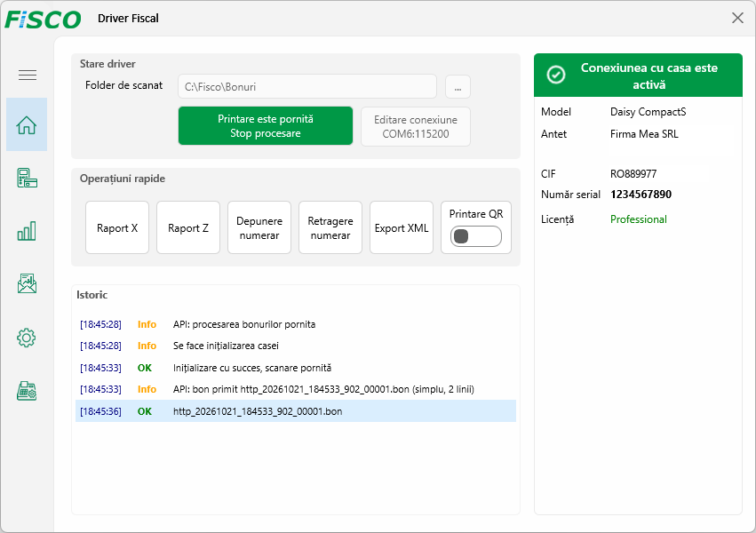Screen dimensions: 756x533
Task: Open the bar chart reports icon
Action: tap(27, 231)
